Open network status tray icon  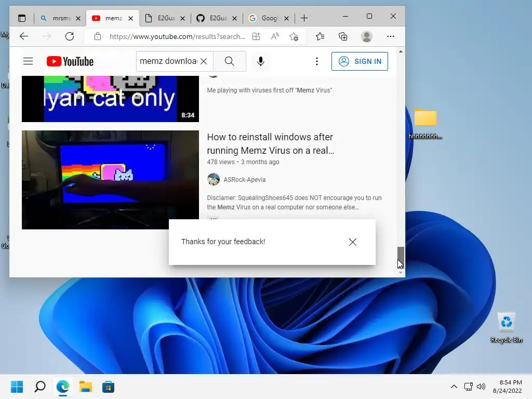click(469, 387)
